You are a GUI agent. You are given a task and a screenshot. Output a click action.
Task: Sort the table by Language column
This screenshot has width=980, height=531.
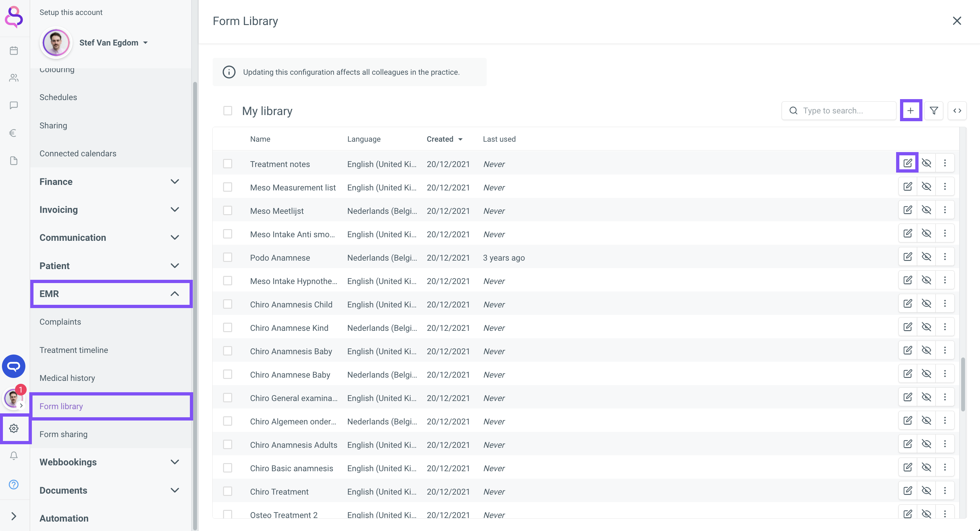tap(364, 139)
